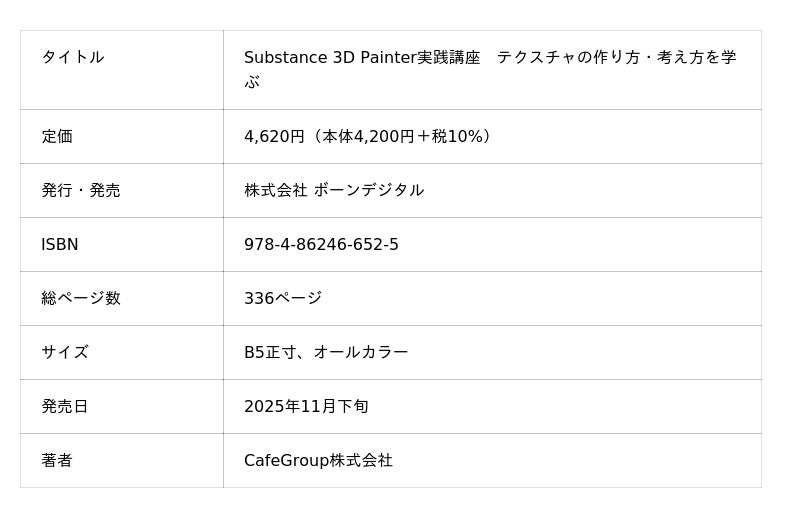This screenshot has width=800, height=518.
Task: Click the テクスチャの作り方・考え方を学 subtitle text
Action: (616, 58)
